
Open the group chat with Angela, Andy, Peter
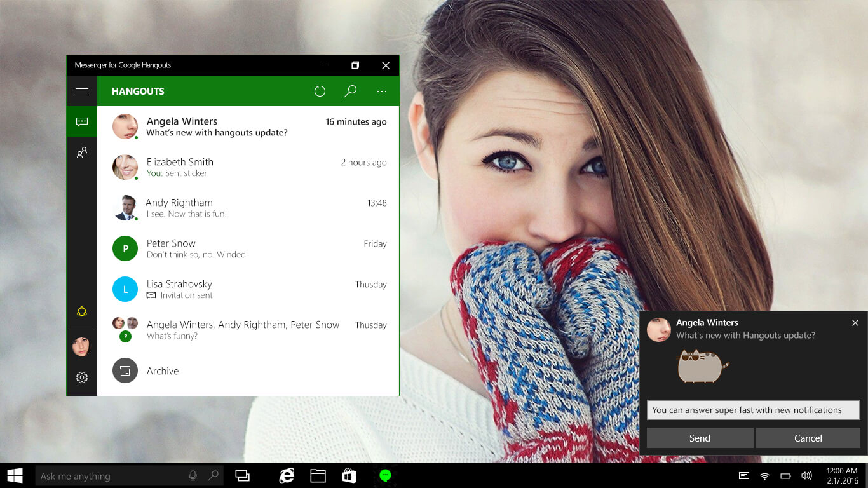coord(248,330)
